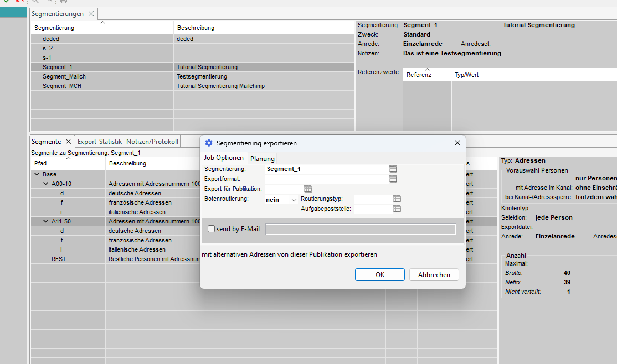Enable the send by E-Mail checkbox

[x=211, y=229]
